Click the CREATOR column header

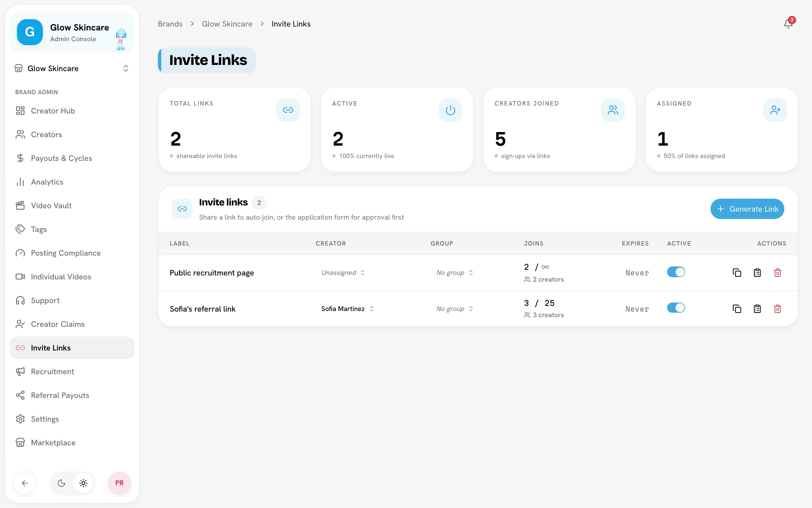(330, 244)
